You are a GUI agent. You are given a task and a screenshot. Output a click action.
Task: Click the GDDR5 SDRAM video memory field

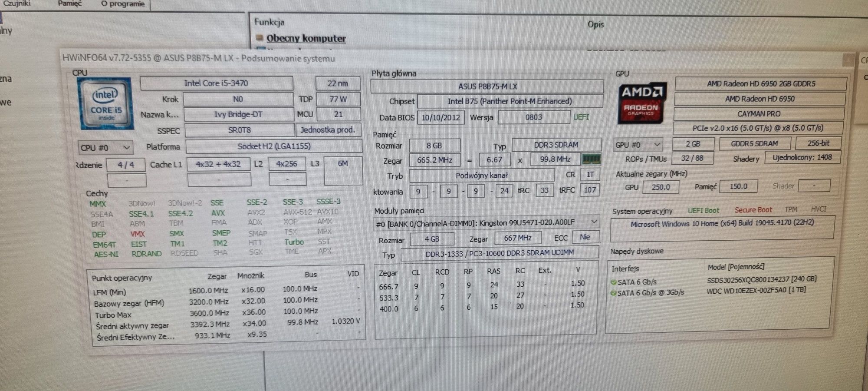[754, 143]
